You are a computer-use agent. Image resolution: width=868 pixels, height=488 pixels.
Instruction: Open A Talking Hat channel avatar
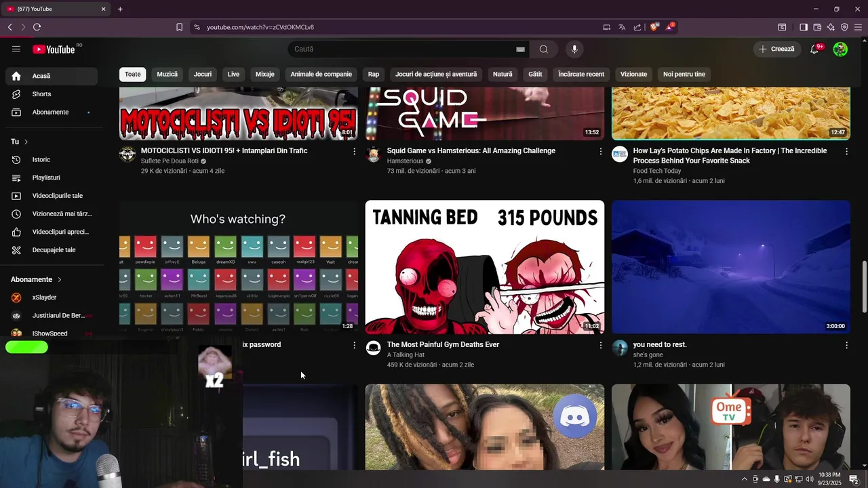click(374, 348)
